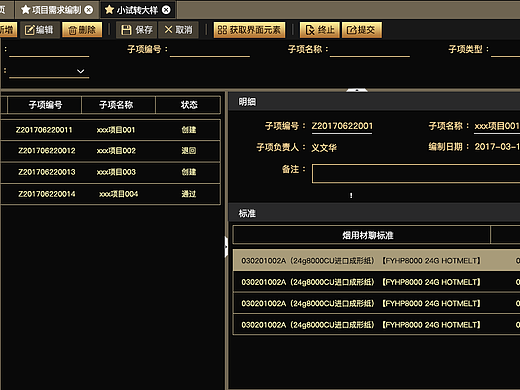Select row Z201706220012
The width and height of the screenshot is (520, 390).
click(x=110, y=151)
